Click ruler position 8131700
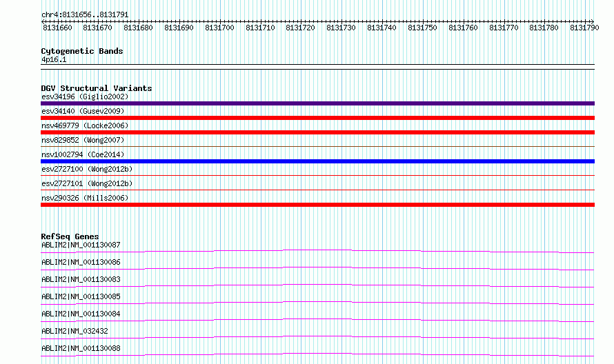This screenshot has height=364, width=614. click(x=219, y=28)
